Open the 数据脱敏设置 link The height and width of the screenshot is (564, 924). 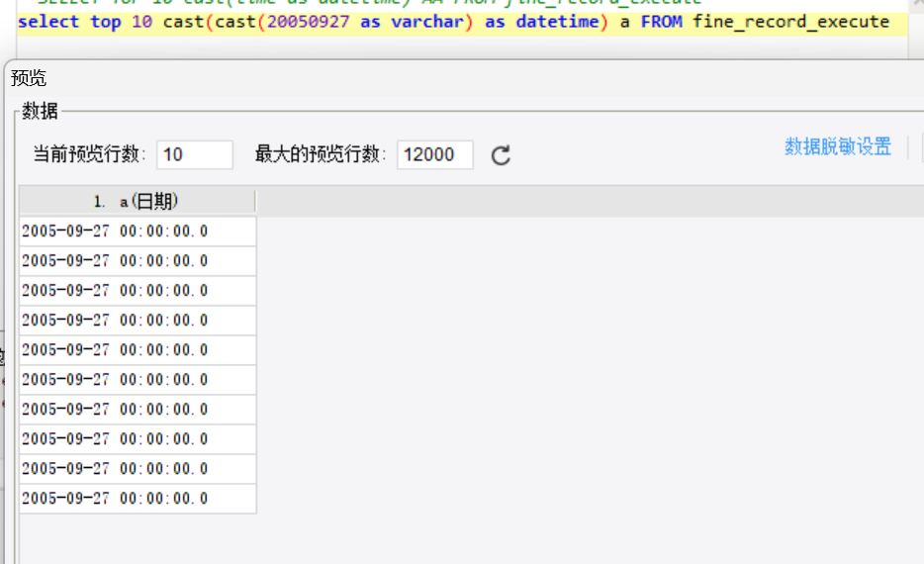pyautogui.click(x=837, y=146)
